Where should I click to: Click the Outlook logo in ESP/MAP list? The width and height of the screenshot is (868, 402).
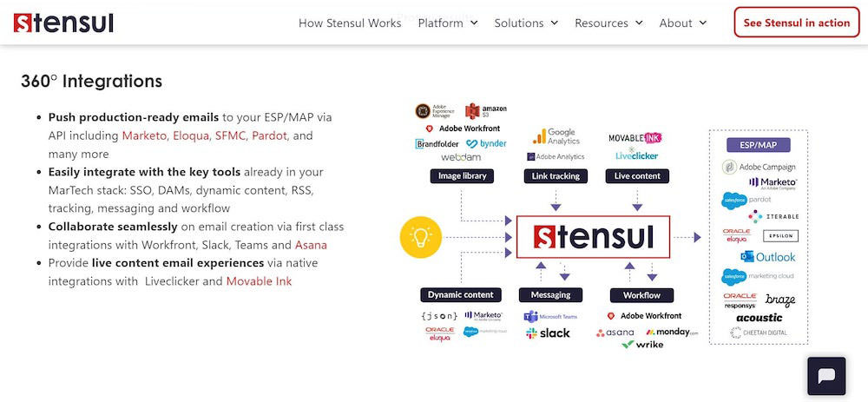pyautogui.click(x=768, y=257)
